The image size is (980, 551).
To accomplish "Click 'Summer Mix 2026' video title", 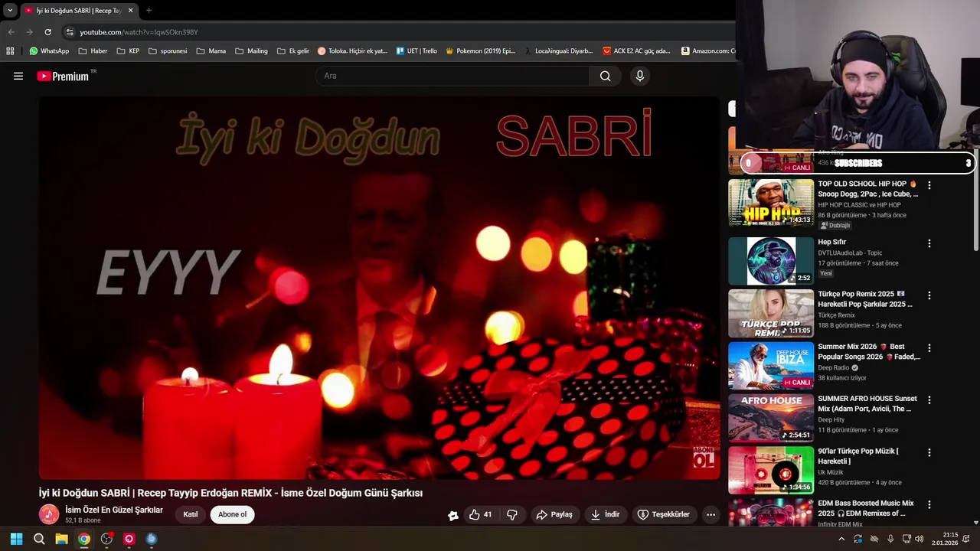I will [x=869, y=351].
